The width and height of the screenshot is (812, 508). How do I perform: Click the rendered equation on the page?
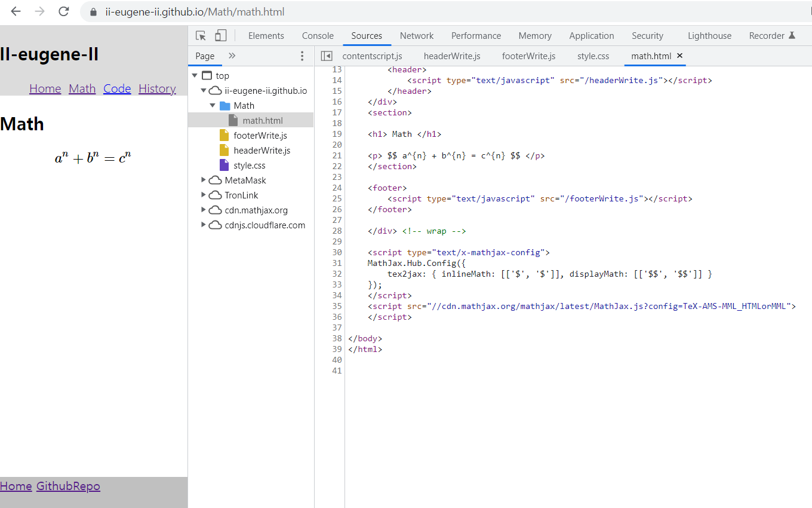[93, 158]
